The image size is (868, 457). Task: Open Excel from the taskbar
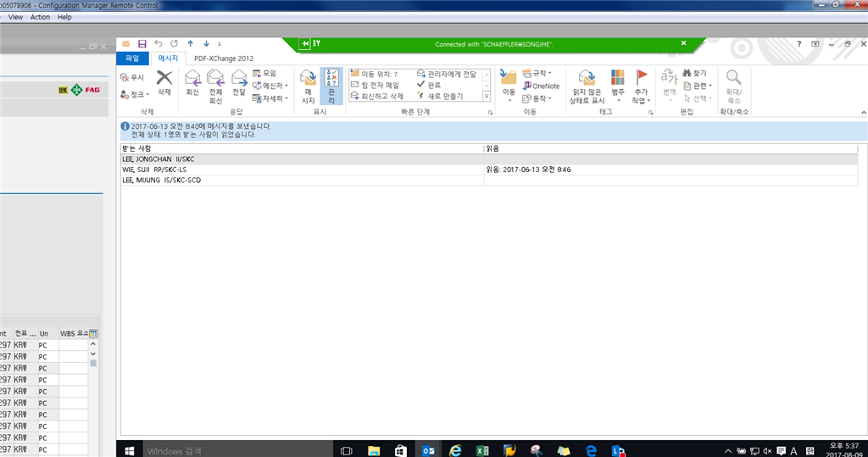tap(482, 450)
